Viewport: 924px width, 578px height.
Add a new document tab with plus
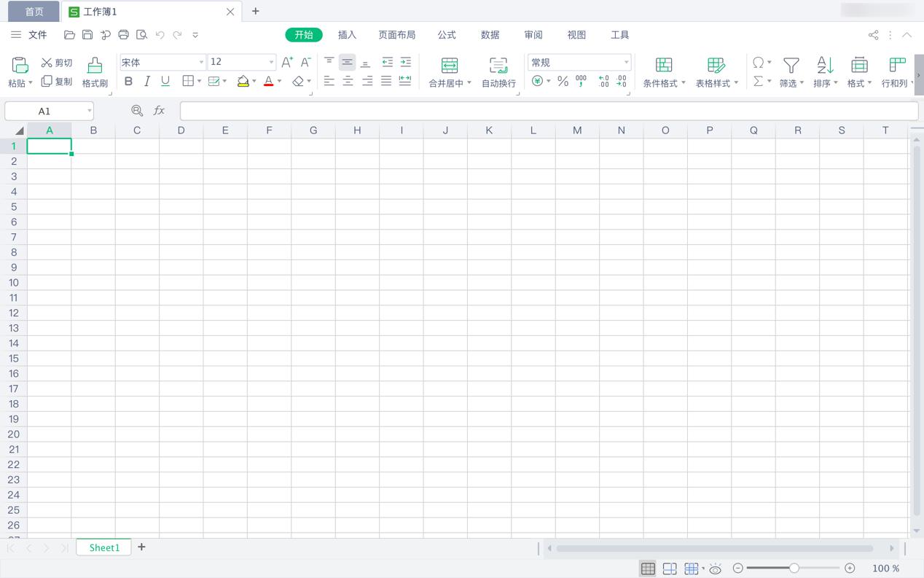(255, 11)
